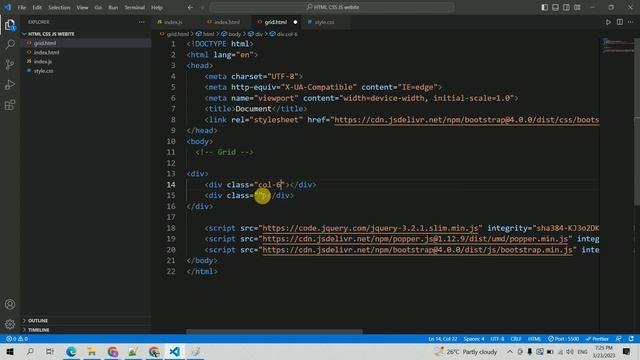The width and height of the screenshot is (640, 360).
Task: Open the Run menu
Action: 113,7
